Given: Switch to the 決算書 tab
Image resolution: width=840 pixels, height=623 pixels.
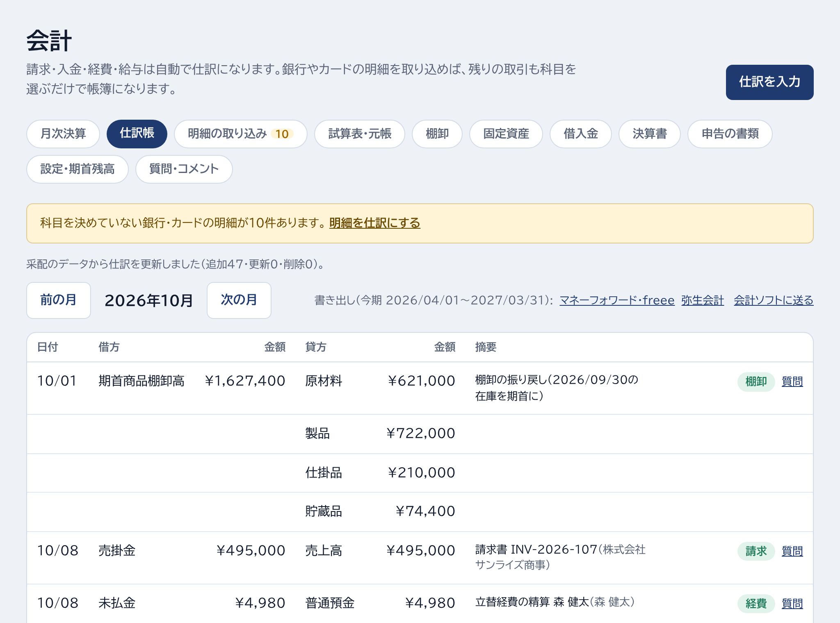Looking at the screenshot, I should [x=650, y=134].
